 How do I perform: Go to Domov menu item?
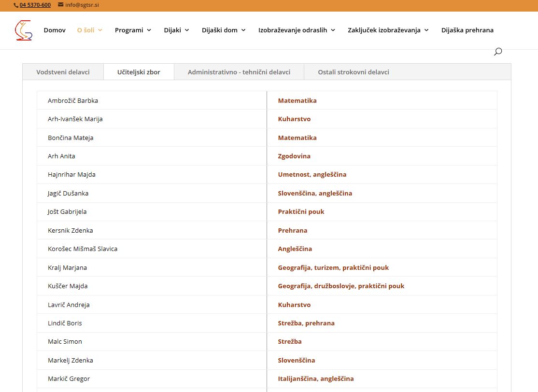[x=55, y=30]
